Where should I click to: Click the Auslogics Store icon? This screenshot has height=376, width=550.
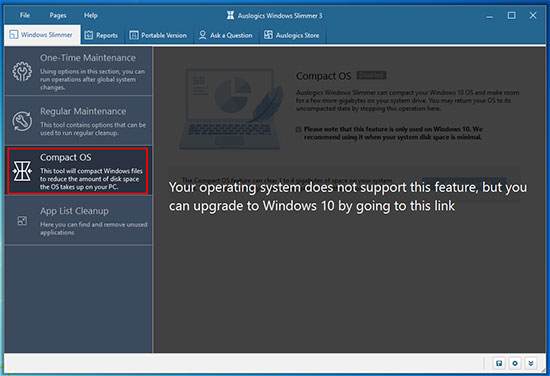268,35
